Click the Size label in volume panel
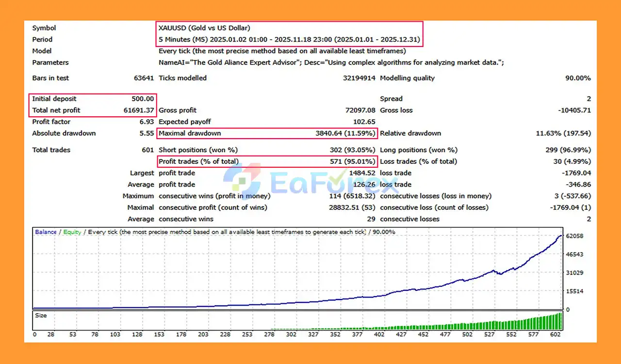The height and width of the screenshot is (364, 621). pos(41,316)
